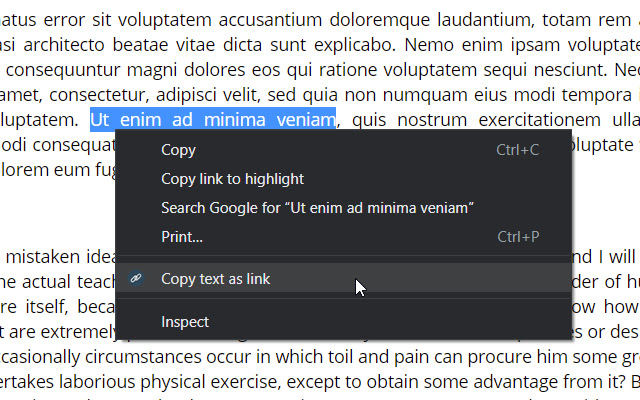Search Google for the selected phrase
640x400 pixels.
pos(317,208)
